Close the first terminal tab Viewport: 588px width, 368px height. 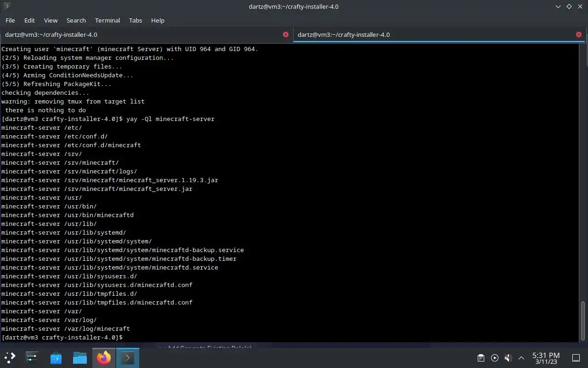(286, 34)
